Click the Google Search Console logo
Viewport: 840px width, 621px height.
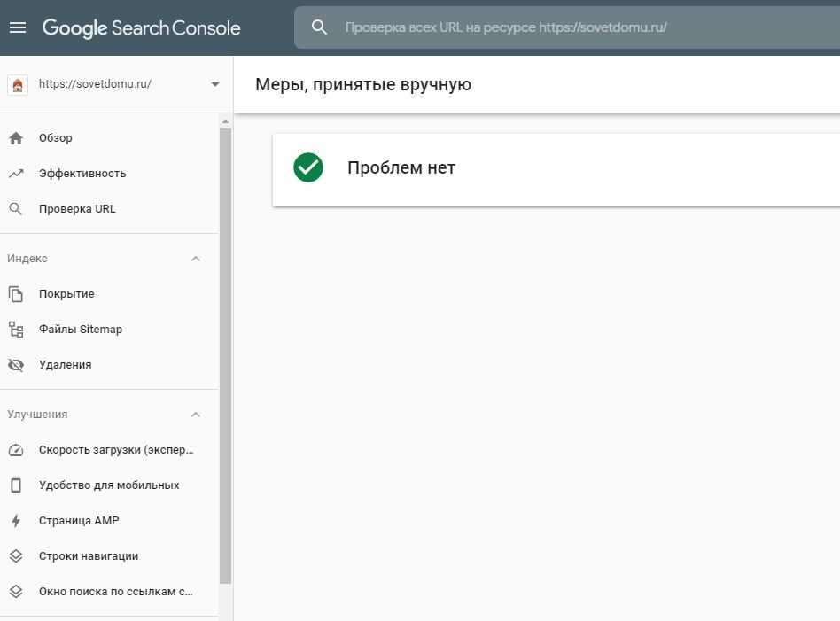pos(142,27)
